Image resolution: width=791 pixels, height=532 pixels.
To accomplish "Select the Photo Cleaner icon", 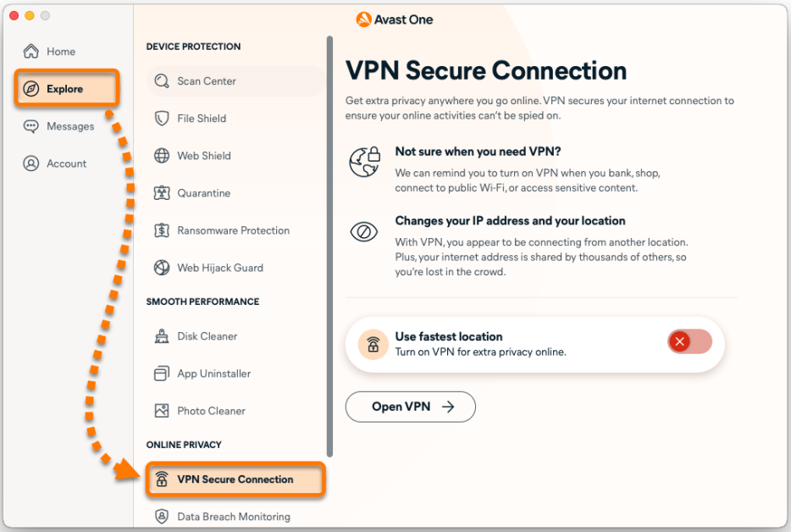I will (162, 411).
